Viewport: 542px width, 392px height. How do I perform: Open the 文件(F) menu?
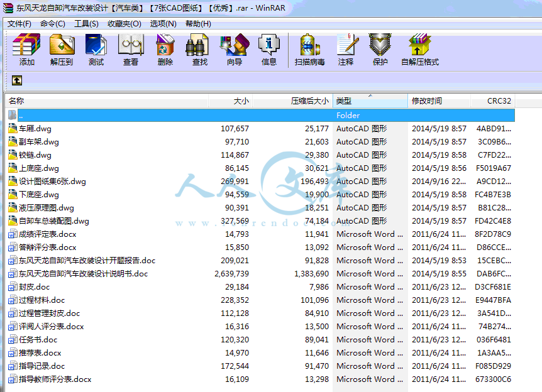tap(19, 24)
